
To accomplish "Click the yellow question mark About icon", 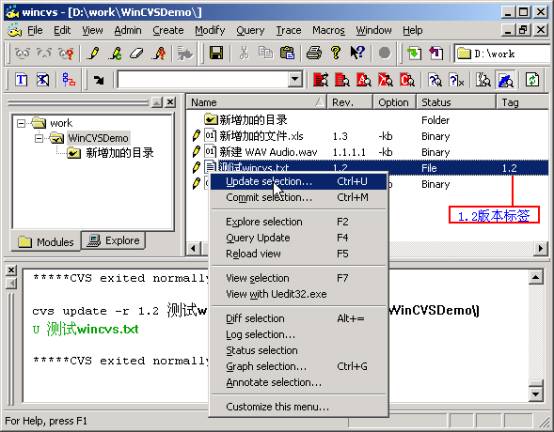I will point(336,53).
